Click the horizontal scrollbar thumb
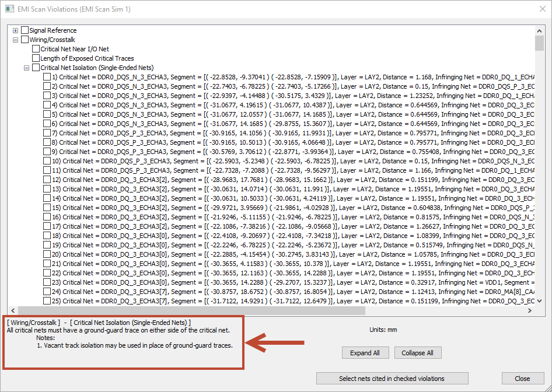552x392 pixels. click(191, 310)
